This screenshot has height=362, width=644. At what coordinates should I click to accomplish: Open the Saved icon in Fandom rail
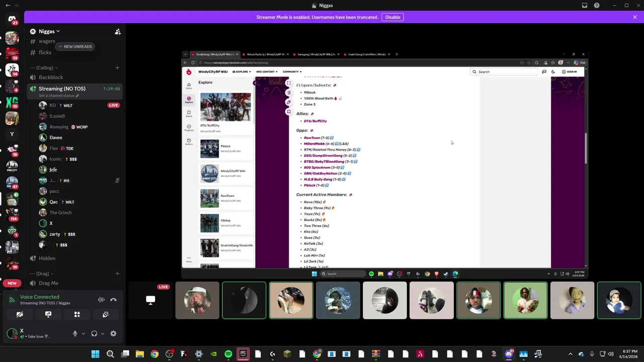click(189, 114)
